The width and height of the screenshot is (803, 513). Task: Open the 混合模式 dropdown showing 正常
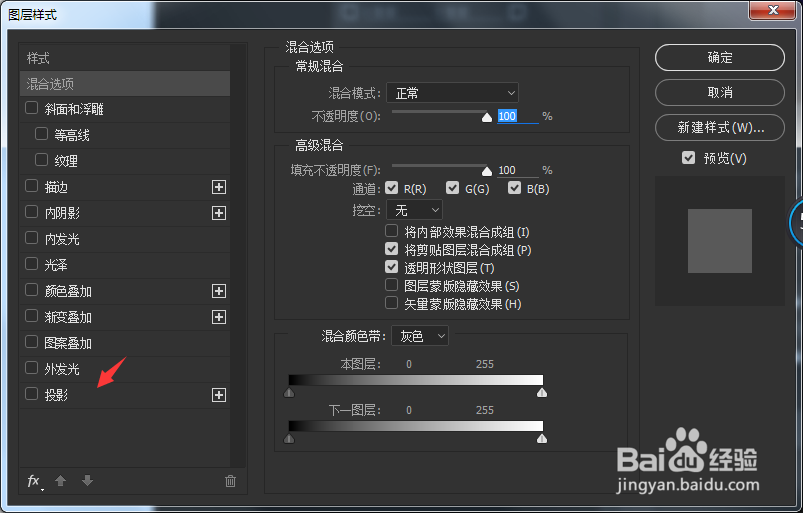pos(452,93)
